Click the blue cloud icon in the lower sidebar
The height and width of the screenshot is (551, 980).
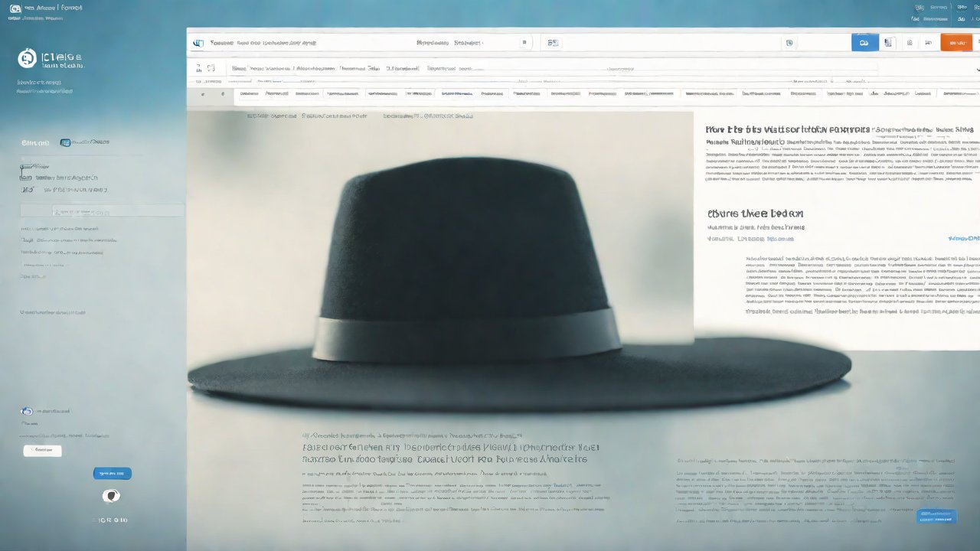pos(27,411)
